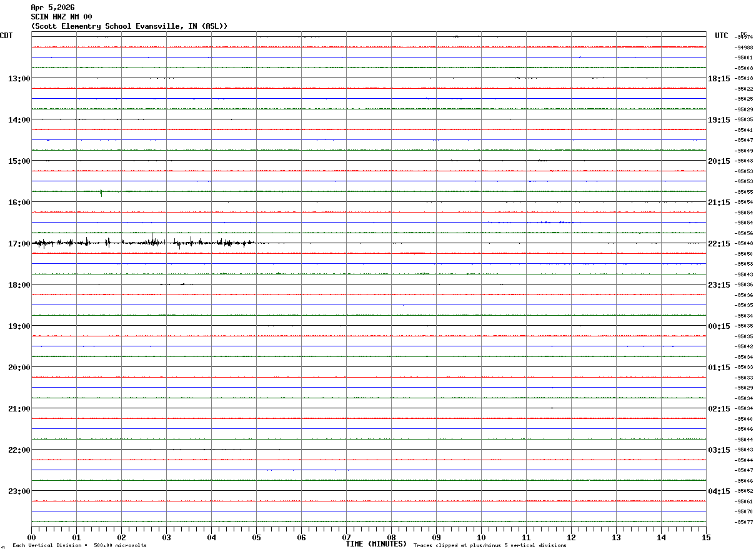Screen dimensions: 756x554
Task: Click the Scott Elementry School Evansville station name
Action: (x=129, y=26)
